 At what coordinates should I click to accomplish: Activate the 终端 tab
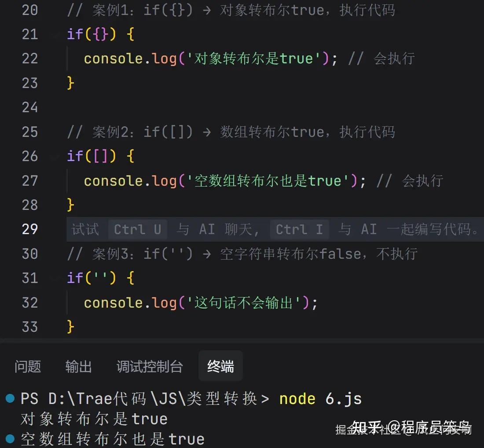(220, 366)
